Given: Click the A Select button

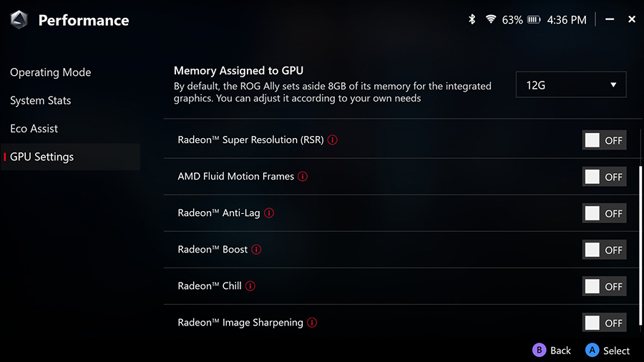Looking at the screenshot, I should [608, 351].
